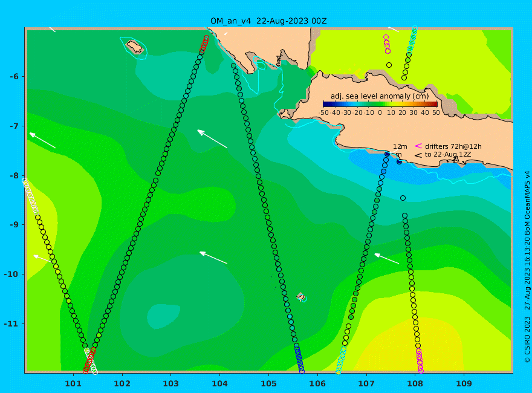Viewport: 532px width, 393px height.
Task: Click the outlined island in the upper-left ocean
Action: [135, 47]
